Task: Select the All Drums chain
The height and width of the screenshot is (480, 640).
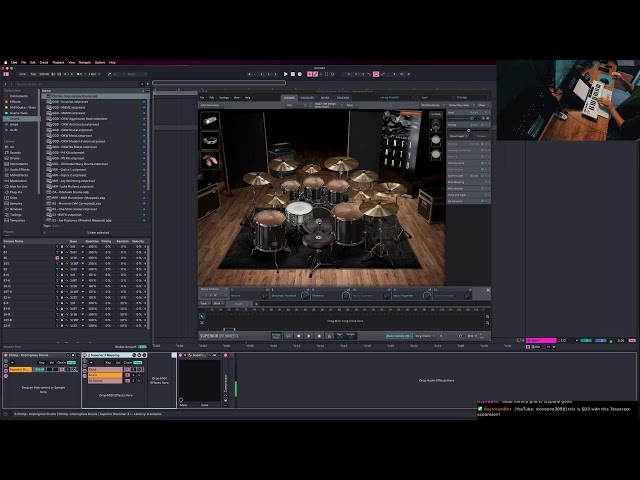Action: (x=105, y=381)
